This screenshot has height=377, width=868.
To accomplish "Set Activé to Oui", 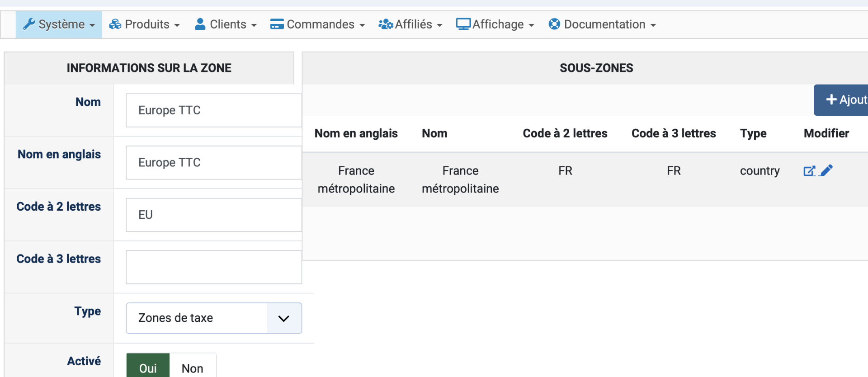I will pos(148,366).
